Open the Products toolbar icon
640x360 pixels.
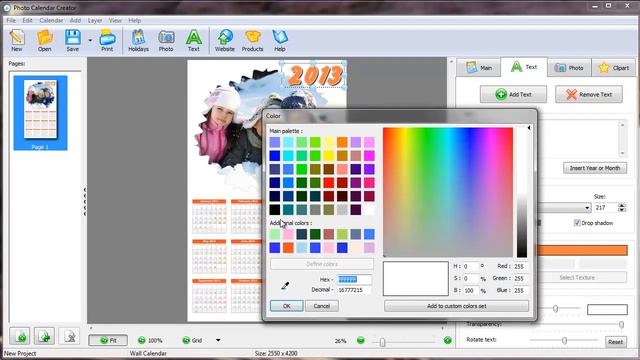(252, 41)
